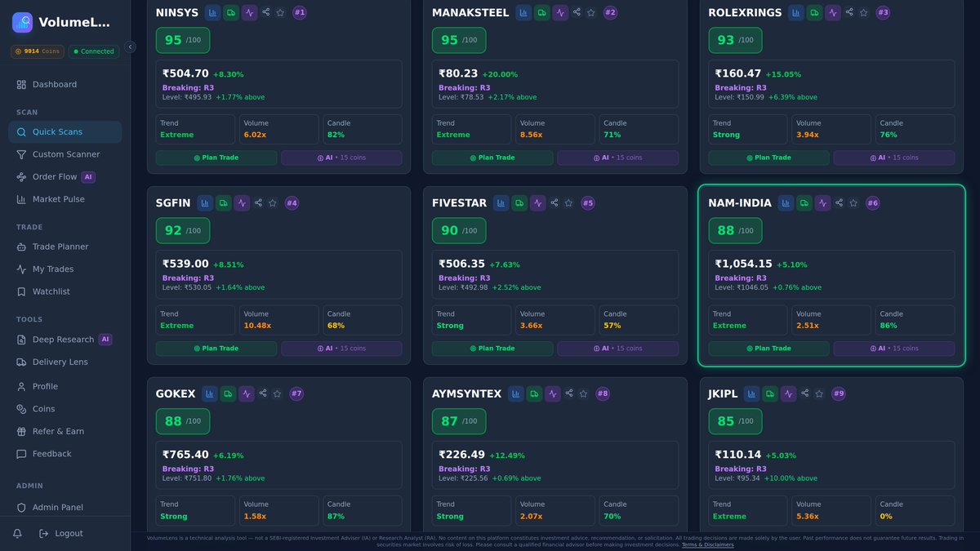Open bar chart icon on SGFIN card
This screenshot has width=980, height=551.
[x=204, y=202]
